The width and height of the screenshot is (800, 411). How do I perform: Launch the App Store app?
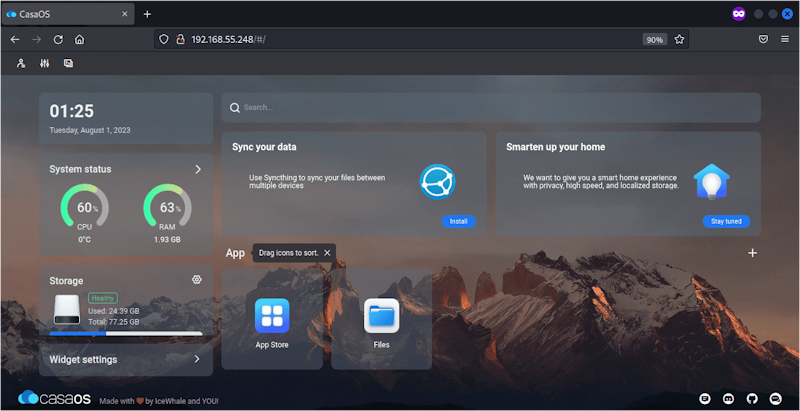[x=272, y=317]
